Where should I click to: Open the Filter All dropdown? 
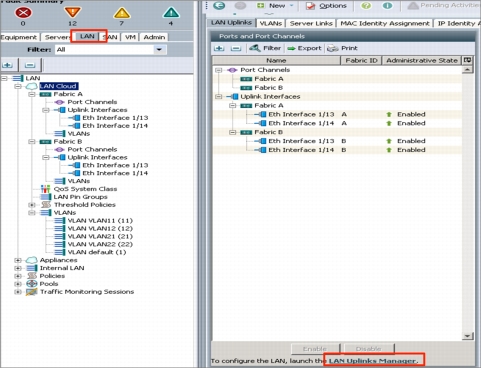tap(159, 50)
